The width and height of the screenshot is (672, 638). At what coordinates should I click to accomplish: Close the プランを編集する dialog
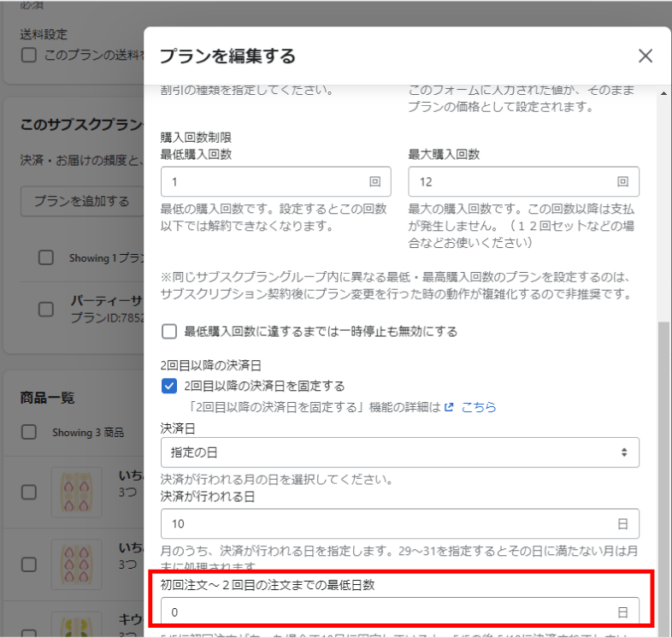click(x=645, y=56)
